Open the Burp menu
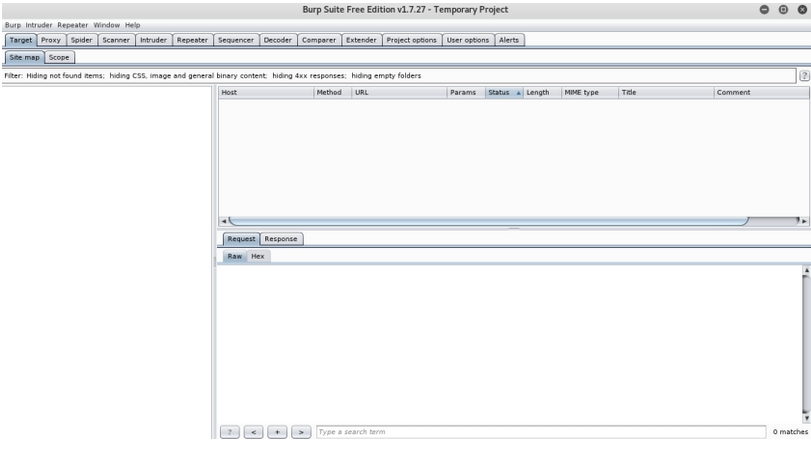 13,25
